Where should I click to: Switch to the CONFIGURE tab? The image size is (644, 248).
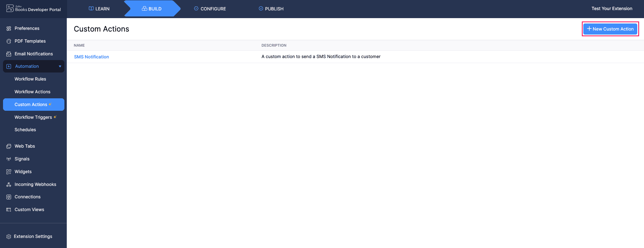coord(210,9)
